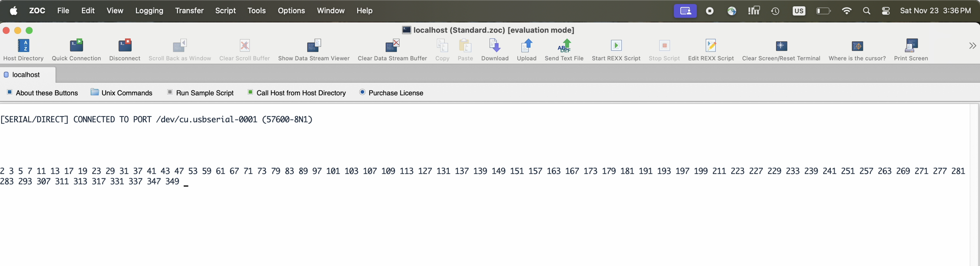The height and width of the screenshot is (266, 980).
Task: Open the Transfer menu
Action: point(189,11)
